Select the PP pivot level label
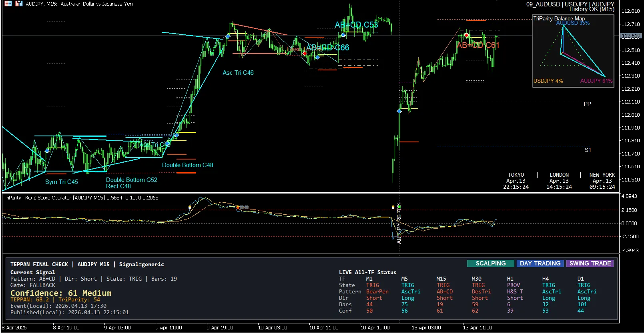Image resolution: width=644 pixels, height=333 pixels. (x=587, y=104)
